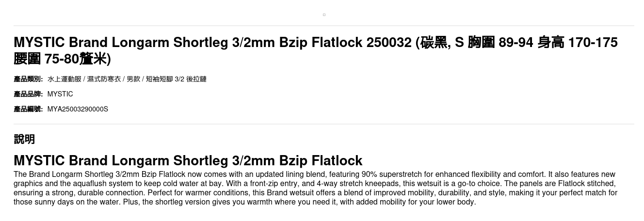The height and width of the screenshot is (221, 644).
Task: Select the 產品品牌 label
Action: [x=28, y=94]
